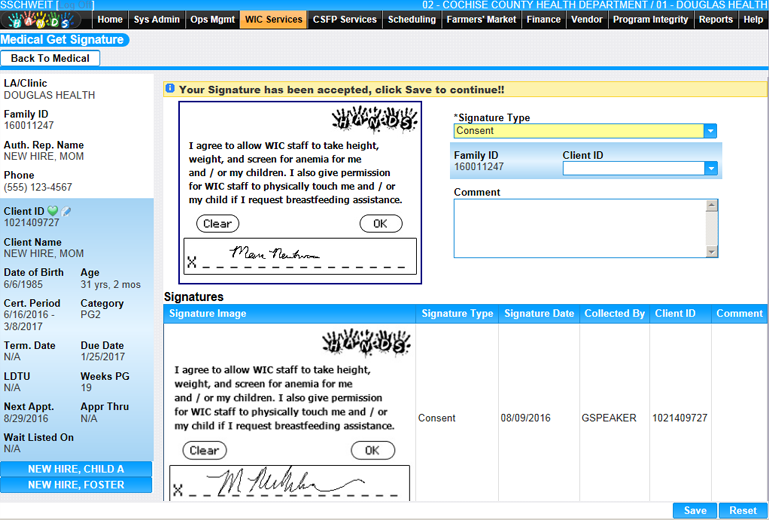Click the Back To Medical button
This screenshot has width=769, height=520.
(51, 59)
